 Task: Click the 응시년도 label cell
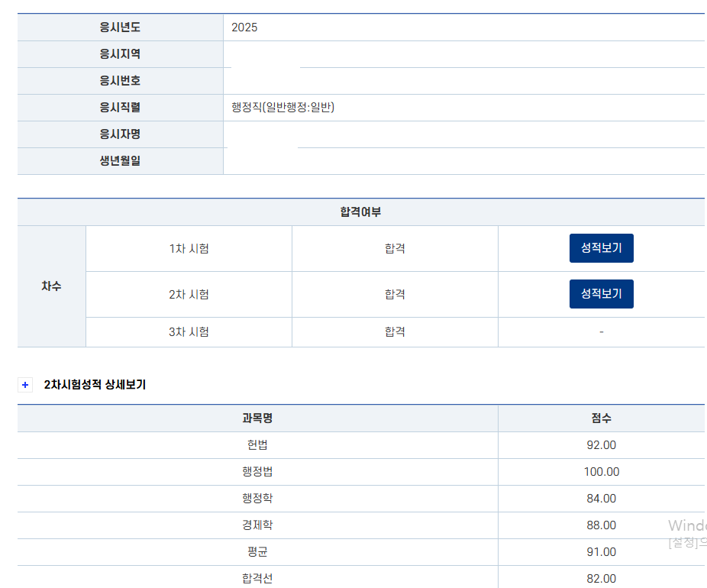point(120,27)
